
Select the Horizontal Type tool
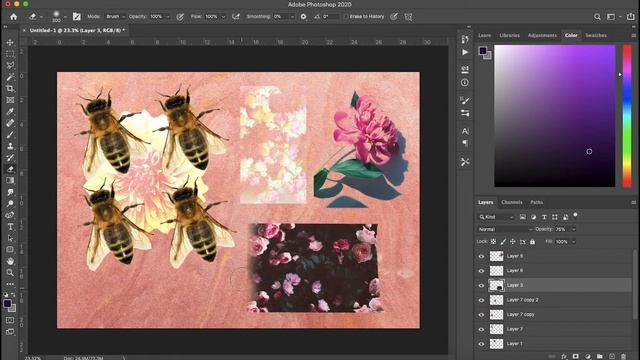10,227
